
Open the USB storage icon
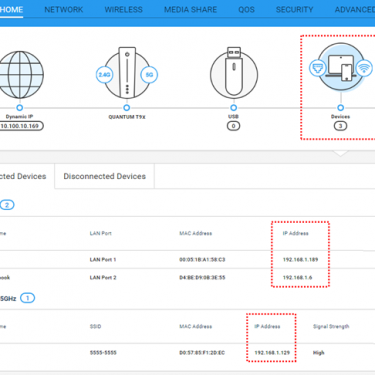234,73
